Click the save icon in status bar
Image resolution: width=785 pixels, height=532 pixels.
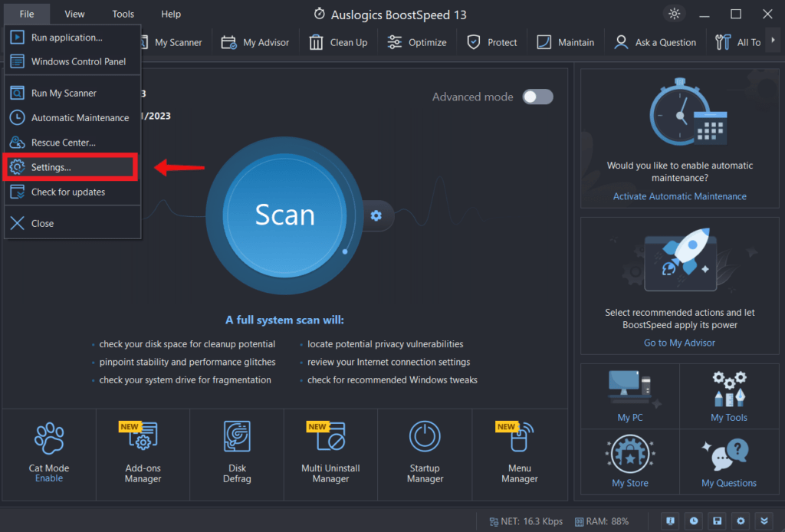point(718,521)
